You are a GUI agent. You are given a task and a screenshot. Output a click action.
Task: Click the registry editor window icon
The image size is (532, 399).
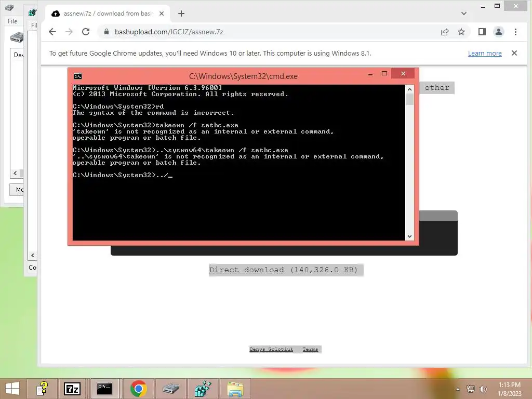point(33,13)
